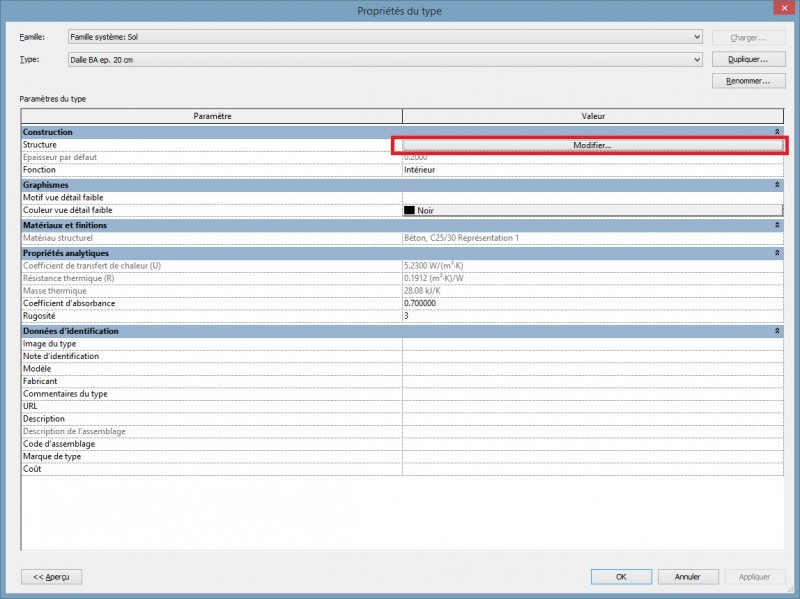Viewport: 800px width, 599px height.
Task: Confirm with the OK button
Action: pos(621,577)
